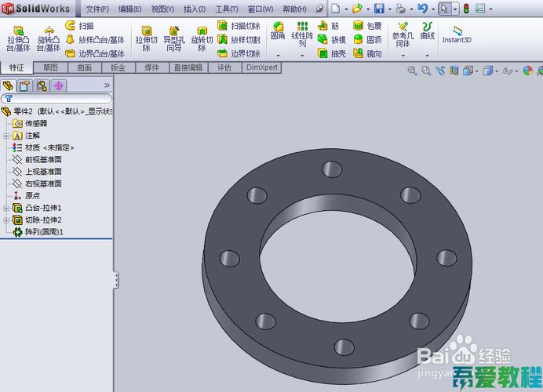
Task: Open 参考几何体 reference geometry
Action: (403, 34)
